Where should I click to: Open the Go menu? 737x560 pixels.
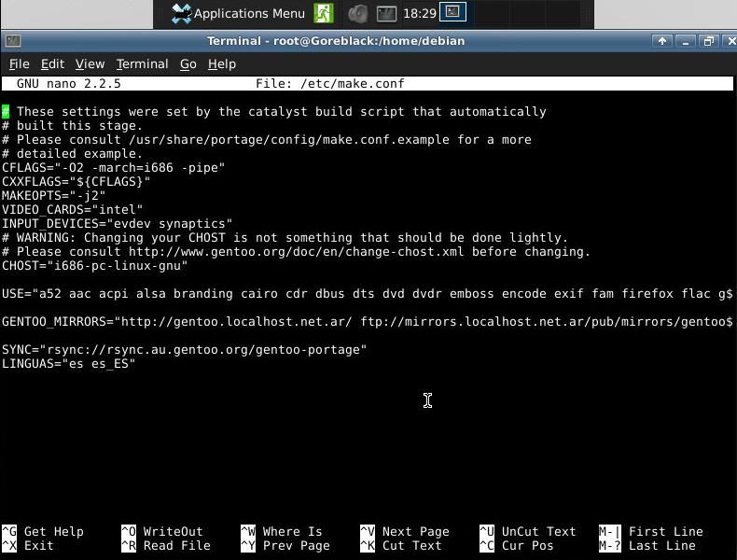click(188, 64)
